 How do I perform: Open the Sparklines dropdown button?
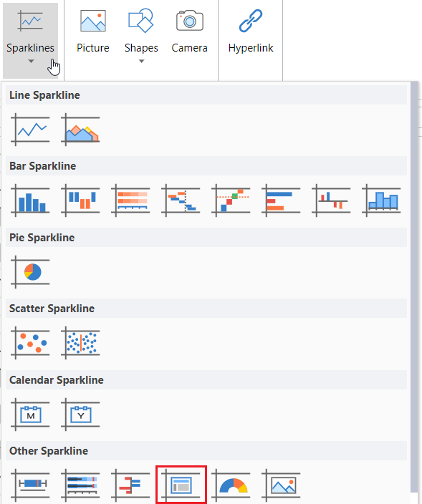coord(31,40)
